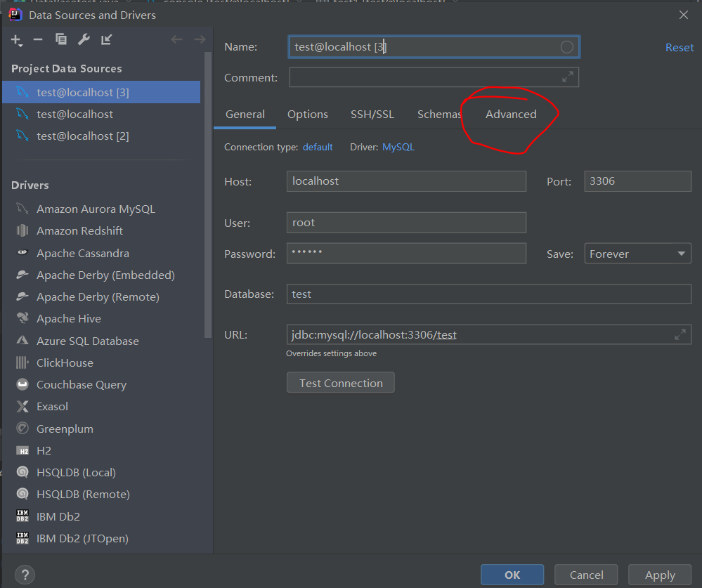The image size is (702, 588).
Task: Remove the selected data source
Action: pyautogui.click(x=39, y=40)
